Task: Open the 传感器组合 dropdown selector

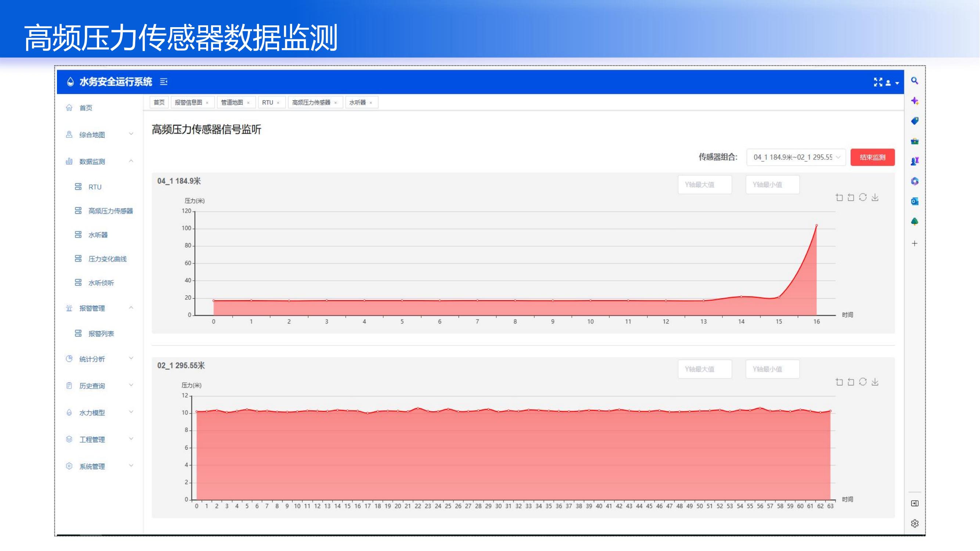Action: 796,158
